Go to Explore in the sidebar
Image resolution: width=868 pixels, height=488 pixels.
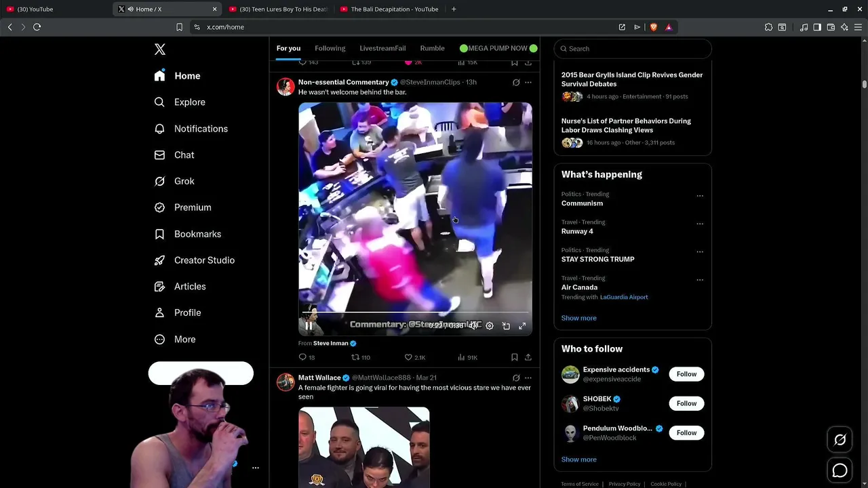[180, 102]
